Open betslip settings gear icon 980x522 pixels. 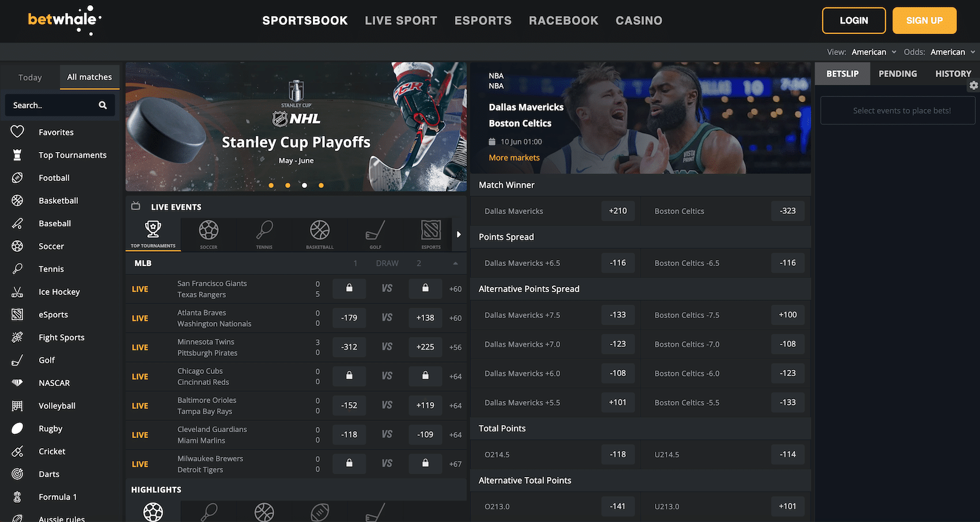tap(974, 85)
